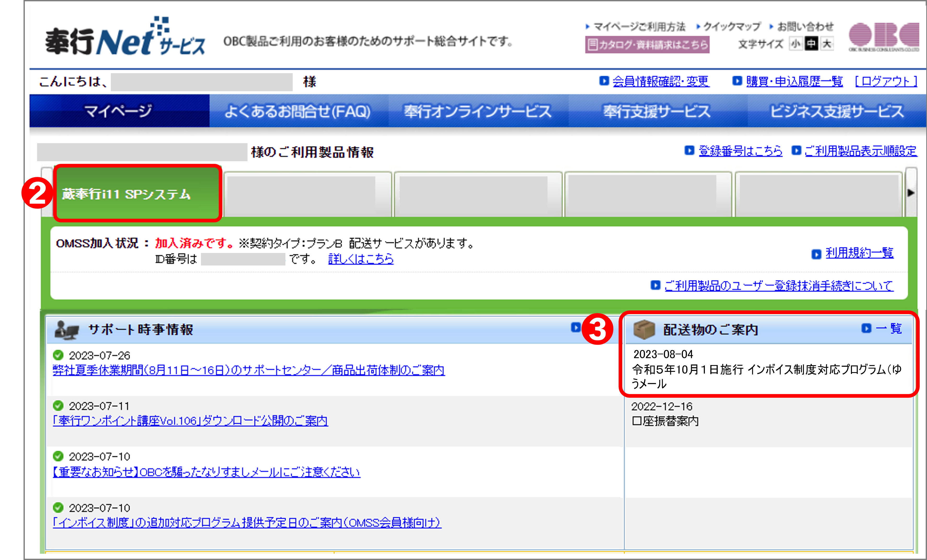Viewport: 927px width, 560px height.
Task: Open 会員情報確認・変更 link
Action: click(x=661, y=81)
